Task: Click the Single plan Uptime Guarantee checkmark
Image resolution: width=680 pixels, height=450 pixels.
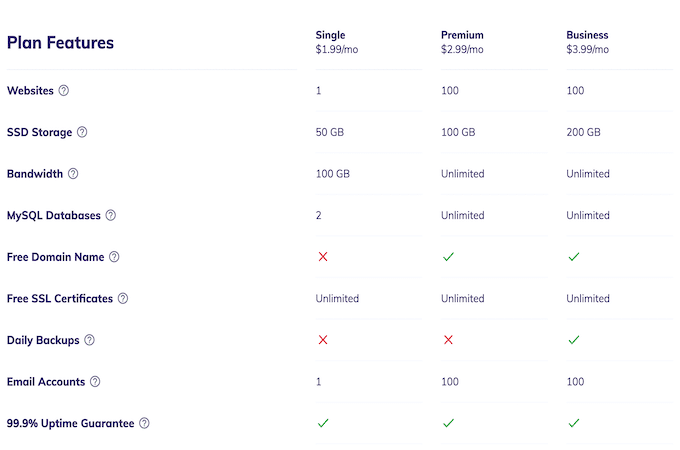Action: coord(323,423)
